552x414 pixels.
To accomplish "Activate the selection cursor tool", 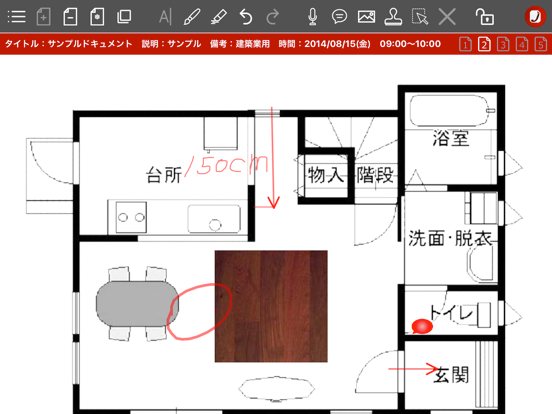I will point(420,17).
